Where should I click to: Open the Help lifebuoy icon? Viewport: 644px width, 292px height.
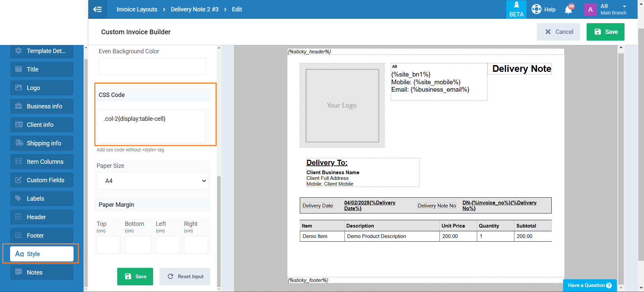click(537, 9)
